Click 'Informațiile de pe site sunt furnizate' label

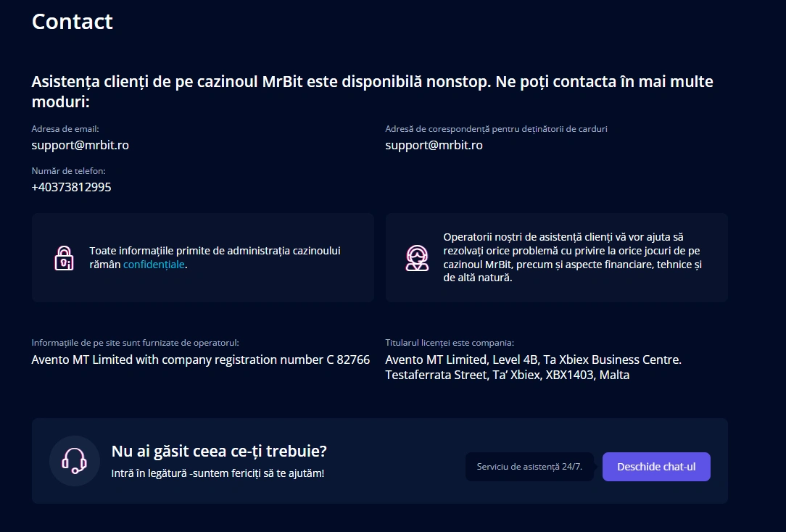click(136, 343)
